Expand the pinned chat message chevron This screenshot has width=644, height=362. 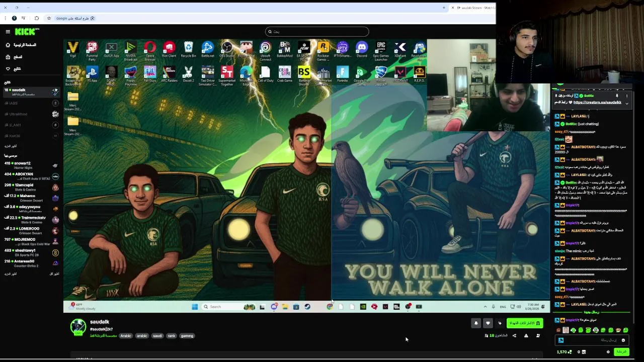(627, 103)
